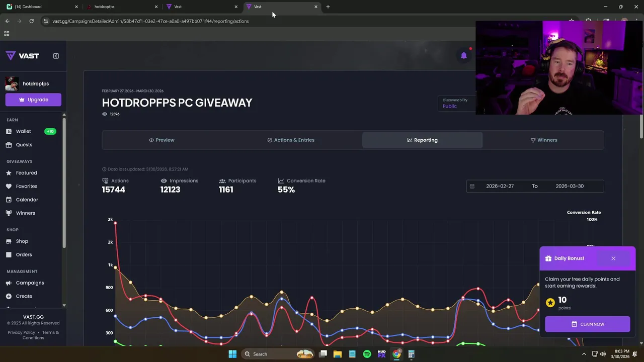Open HUD FX from the taskbar
The width and height of the screenshot is (644, 362).
381,354
